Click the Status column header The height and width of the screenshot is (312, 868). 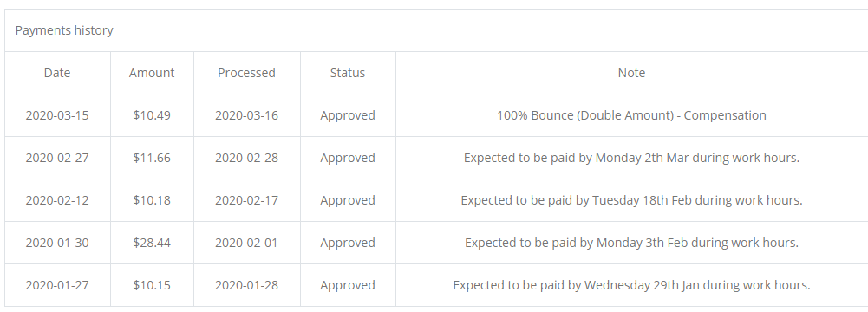click(348, 73)
